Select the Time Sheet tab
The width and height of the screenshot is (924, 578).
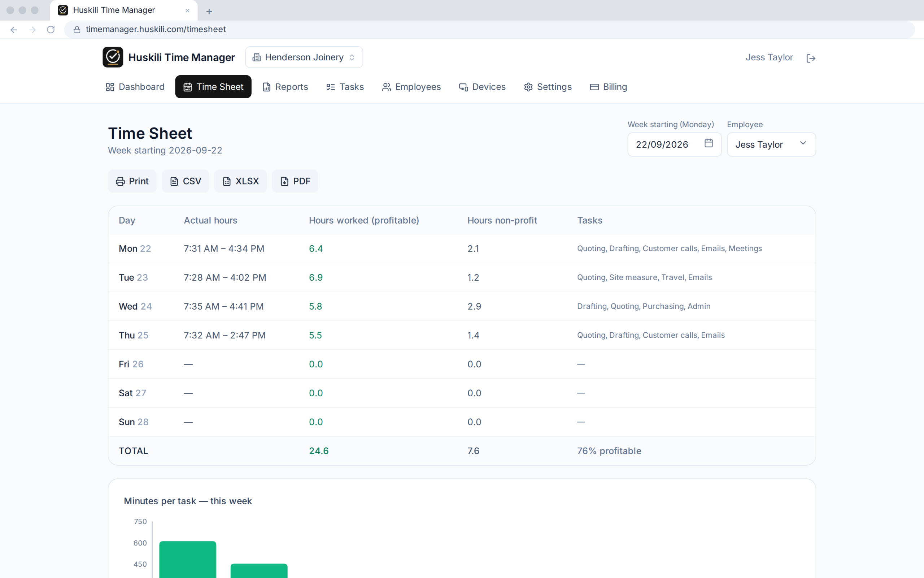[213, 87]
